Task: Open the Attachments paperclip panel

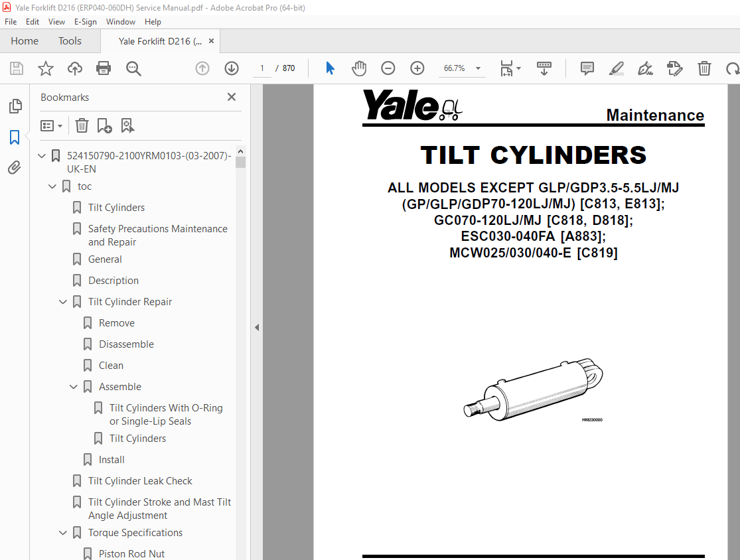Action: coord(15,167)
